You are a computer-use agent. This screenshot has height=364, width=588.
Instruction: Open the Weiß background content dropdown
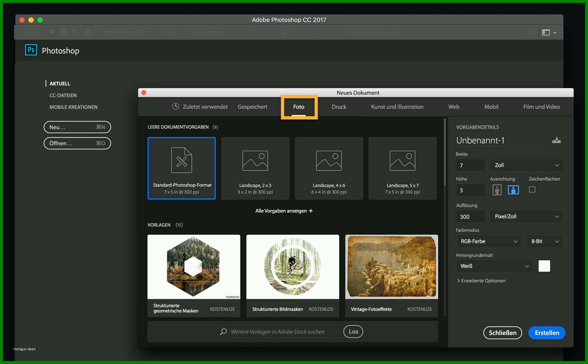coord(495,266)
